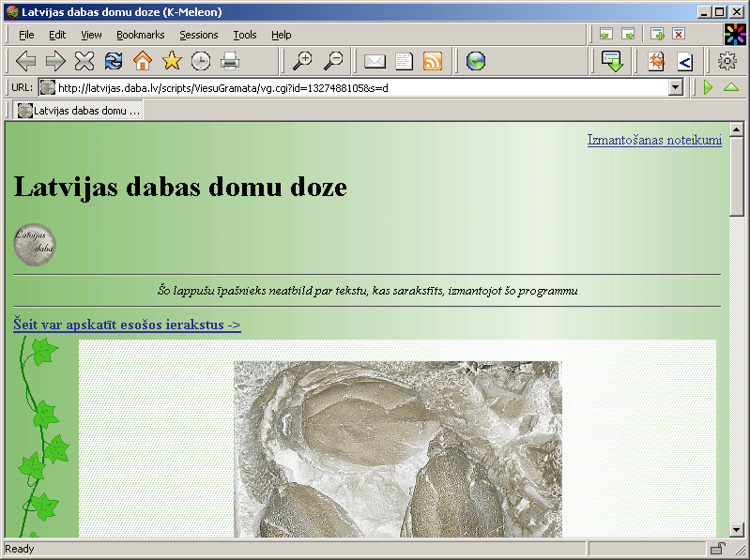The height and width of the screenshot is (560, 750).
Task: Click the scrollbar up arrow
Action: (x=737, y=129)
